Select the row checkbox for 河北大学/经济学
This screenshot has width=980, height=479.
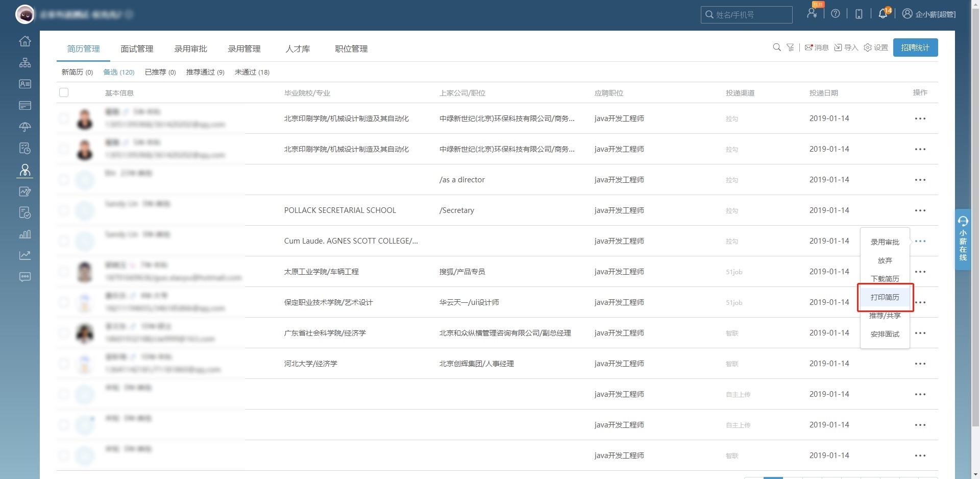coord(64,364)
